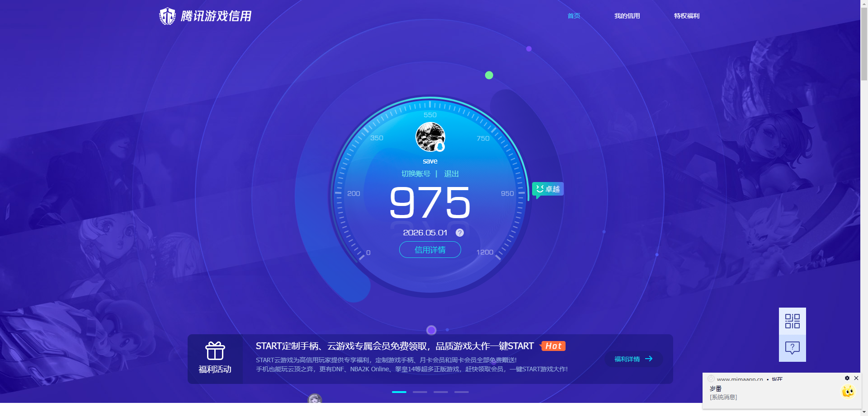The height and width of the screenshot is (416, 868).
Task: Click the 福利活动 gift icon
Action: click(215, 351)
